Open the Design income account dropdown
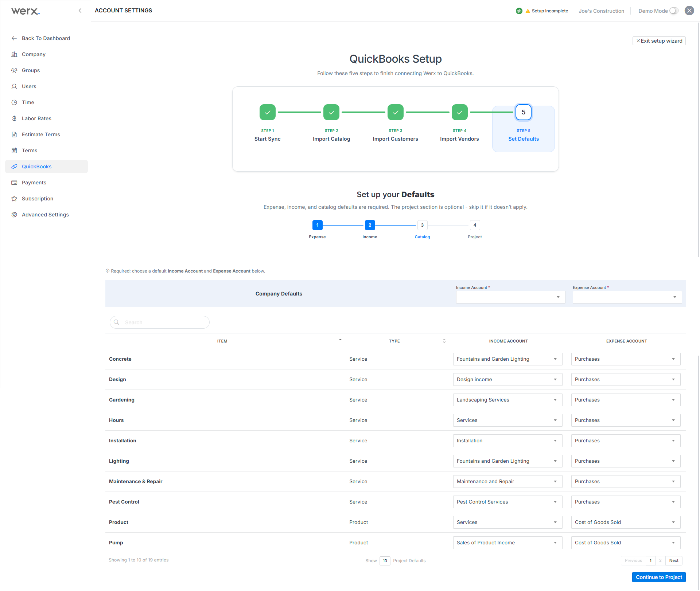Viewport: 700px width, 591px height. 507,380
